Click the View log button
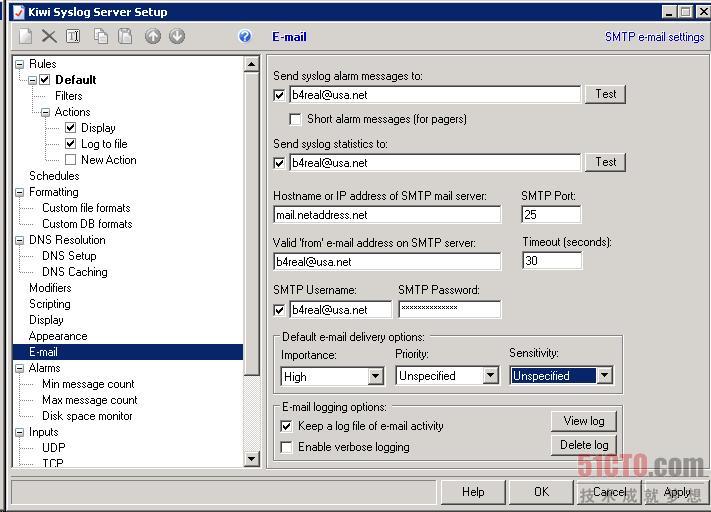This screenshot has width=711, height=512. click(584, 421)
